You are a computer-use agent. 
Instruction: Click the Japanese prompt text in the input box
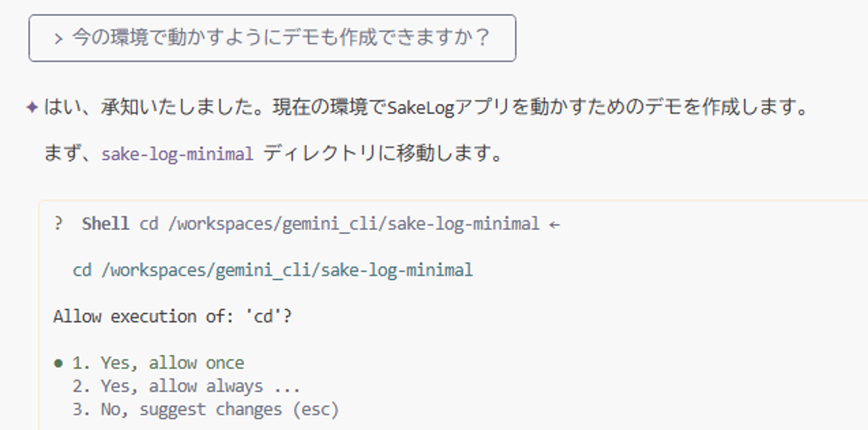pyautogui.click(x=281, y=38)
